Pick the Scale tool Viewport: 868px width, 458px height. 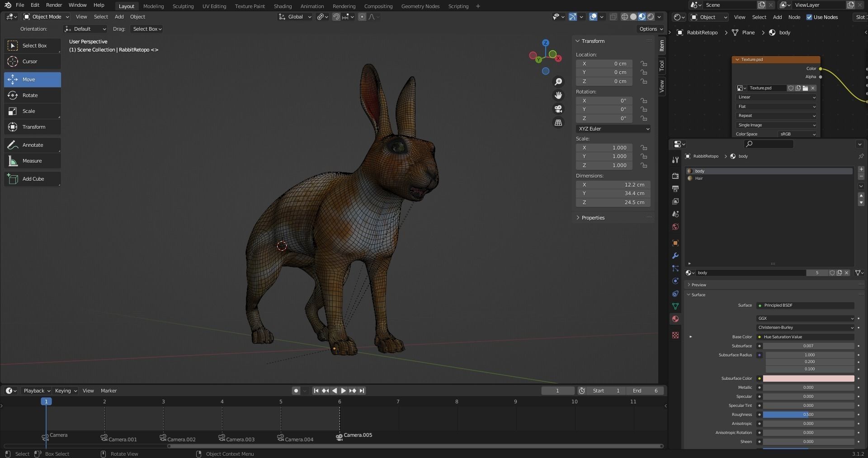[33, 111]
